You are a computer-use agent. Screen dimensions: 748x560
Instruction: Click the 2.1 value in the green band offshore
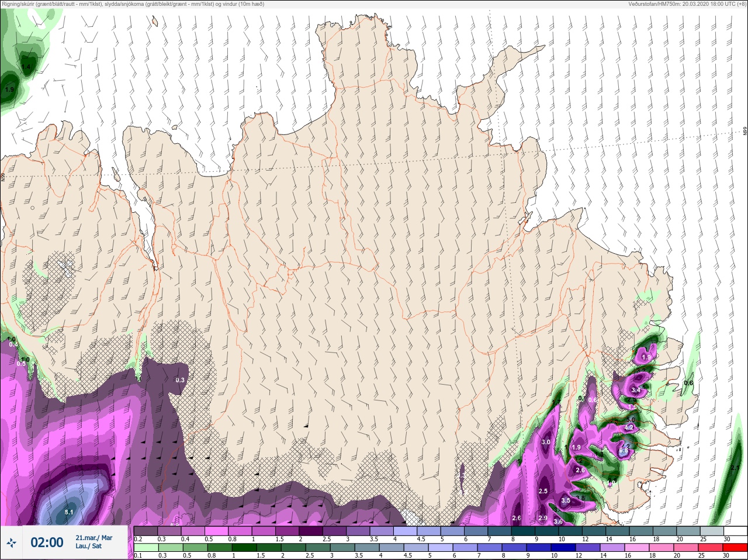735,468
